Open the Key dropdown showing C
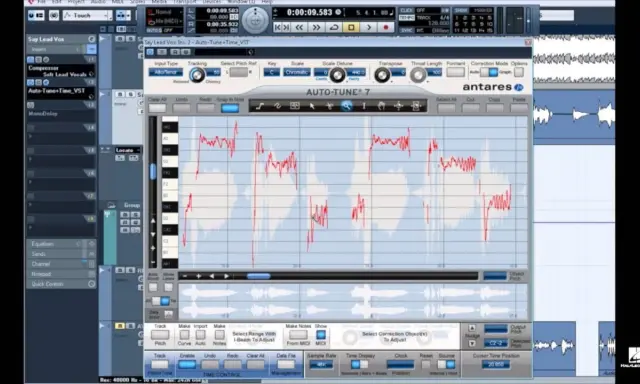 click(x=271, y=72)
